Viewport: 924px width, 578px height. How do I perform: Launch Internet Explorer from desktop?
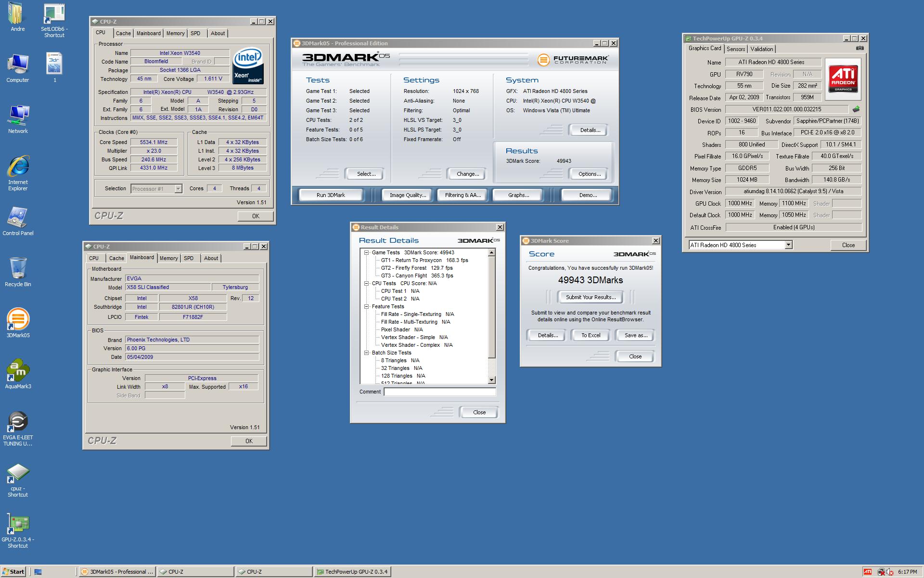click(x=18, y=173)
